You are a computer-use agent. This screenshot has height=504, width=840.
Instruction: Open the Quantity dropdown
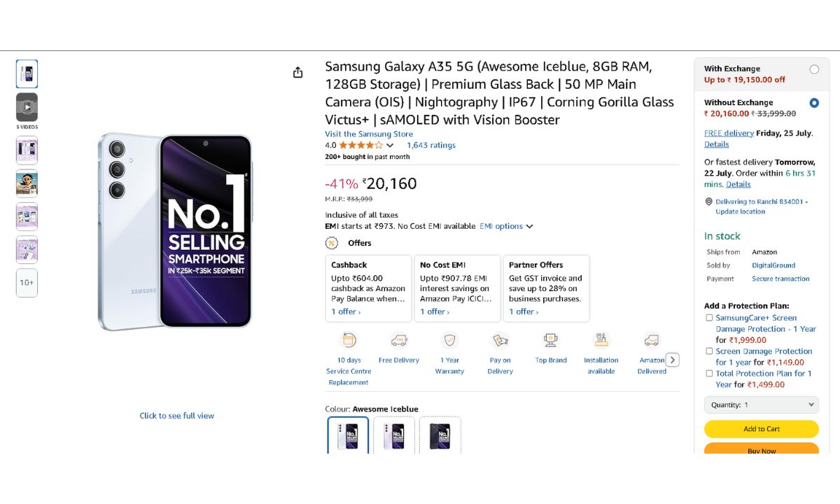(x=761, y=405)
